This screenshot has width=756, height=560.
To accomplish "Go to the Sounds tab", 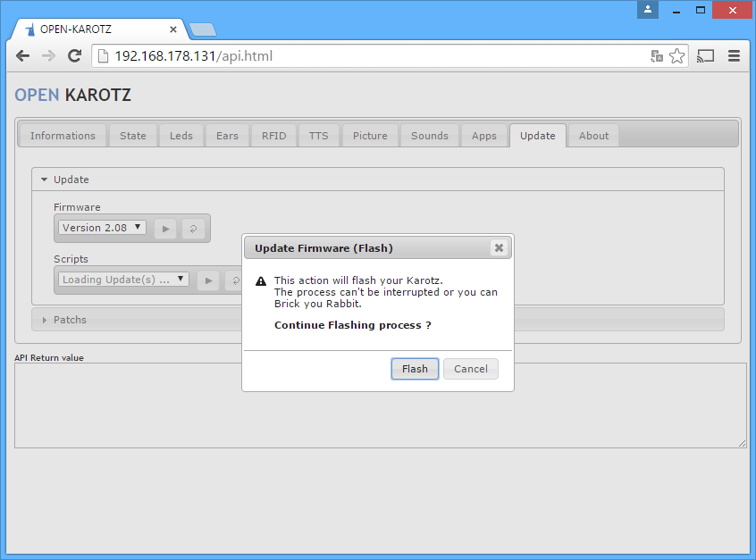I will (x=430, y=136).
